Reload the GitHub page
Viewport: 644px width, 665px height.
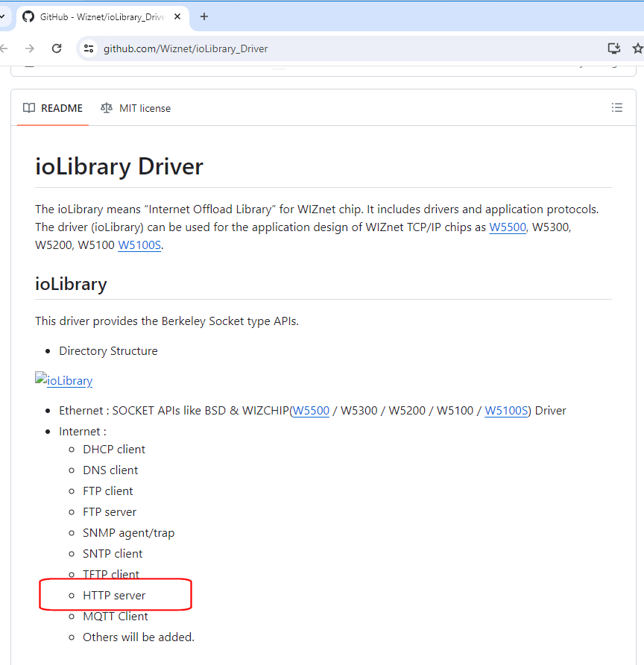(57, 48)
